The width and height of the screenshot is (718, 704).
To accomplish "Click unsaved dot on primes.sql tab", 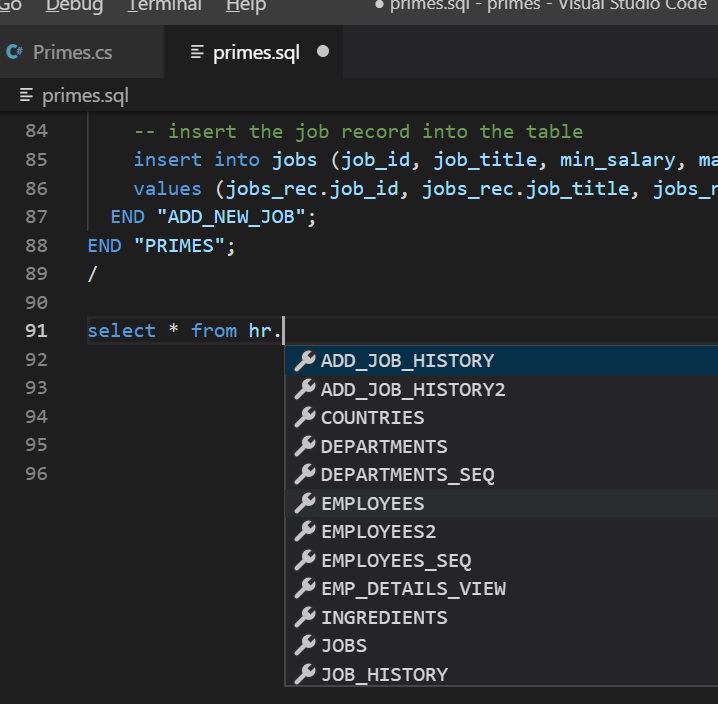I will (x=323, y=52).
